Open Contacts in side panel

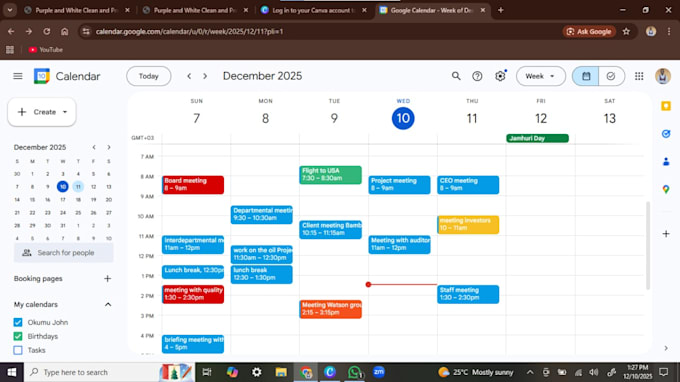click(x=666, y=162)
